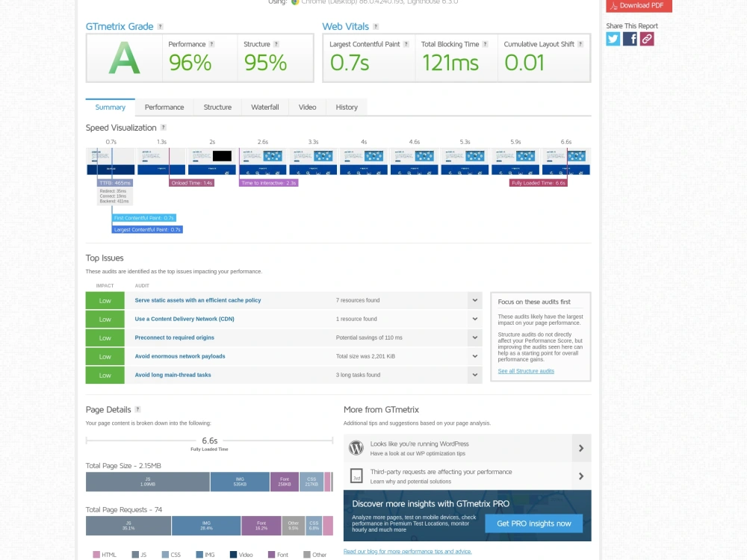Click the third-party requests icon

tap(356, 476)
